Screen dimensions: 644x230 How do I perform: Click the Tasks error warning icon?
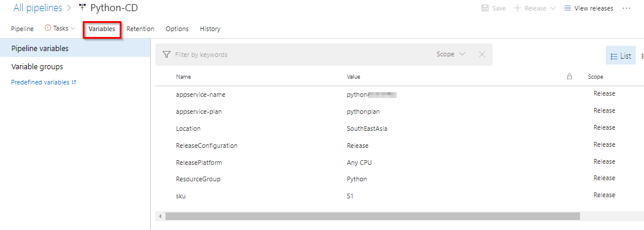tap(48, 28)
